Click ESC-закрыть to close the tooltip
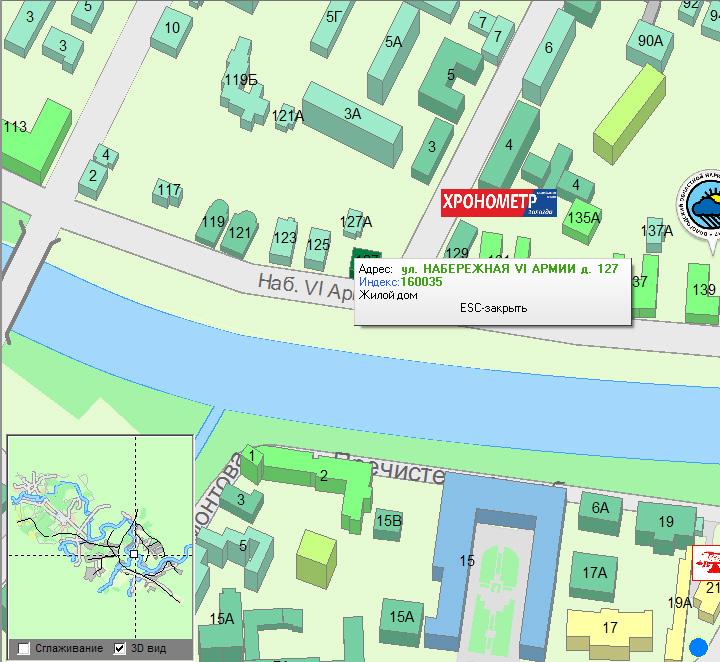Screen dimensions: 720x662 pyautogui.click(x=493, y=308)
